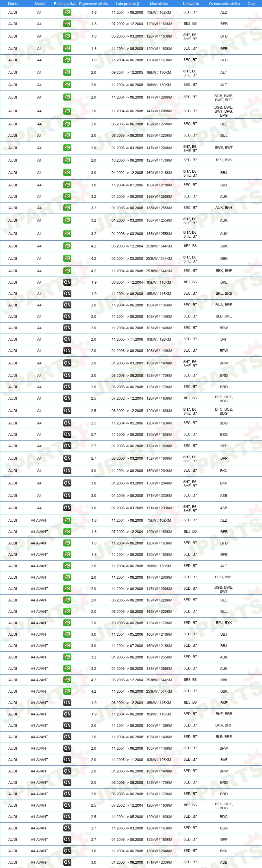The height and width of the screenshot is (868, 262).
Task: Click displacement '1.6' in A4 8EC ALZ row
Action: [94, 12]
